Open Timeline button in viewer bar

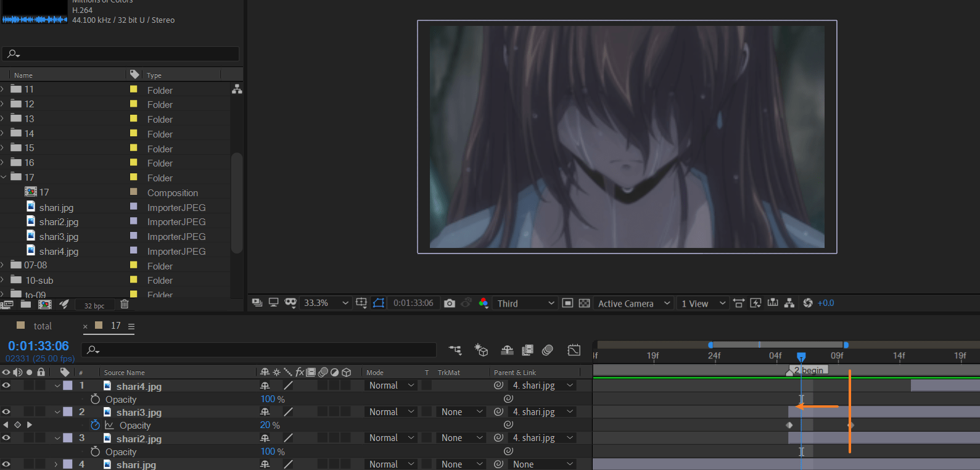(x=773, y=303)
